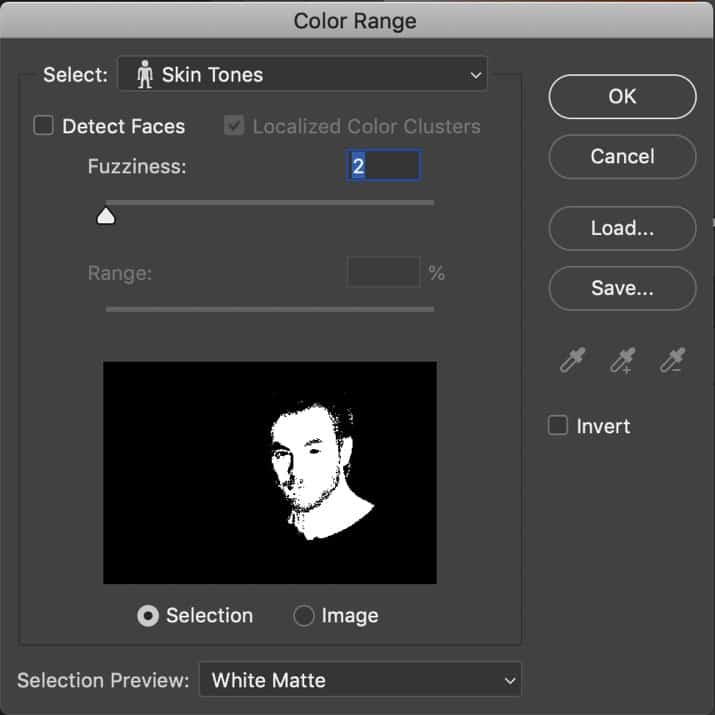Open the Select Skin Tones dropdown
This screenshot has width=715, height=715.
pos(303,74)
